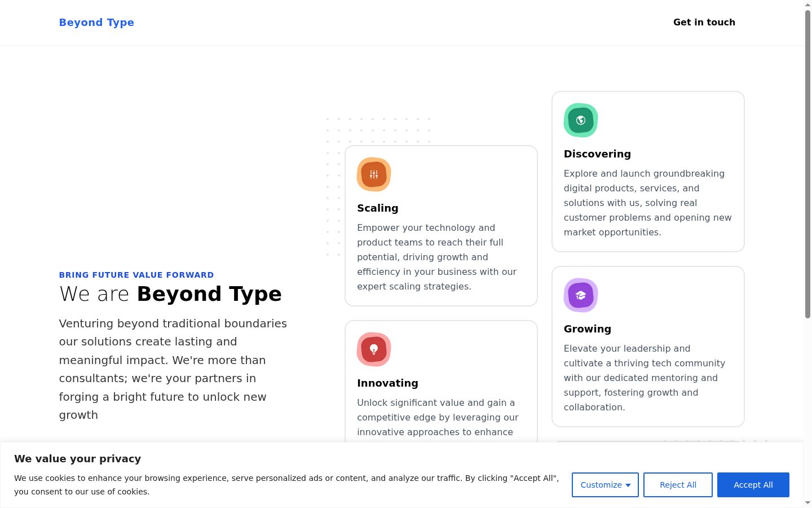Reject all cookies
812x508 pixels.
pyautogui.click(x=678, y=485)
